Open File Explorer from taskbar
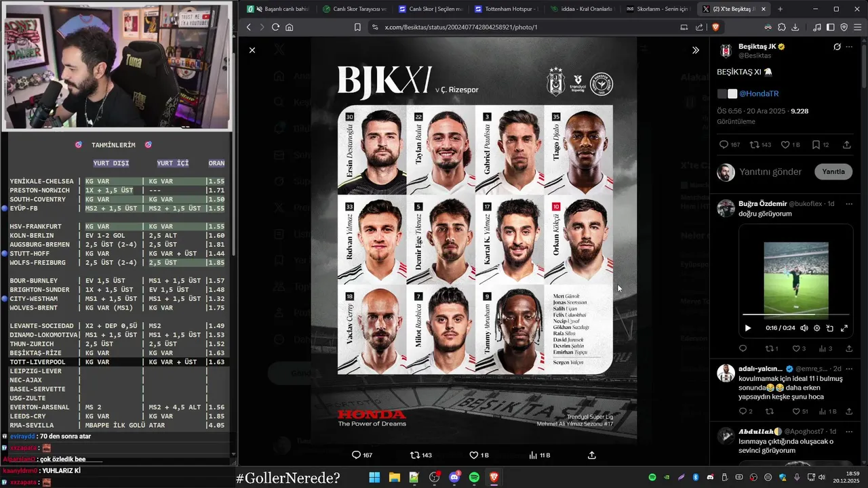 [x=394, y=478]
